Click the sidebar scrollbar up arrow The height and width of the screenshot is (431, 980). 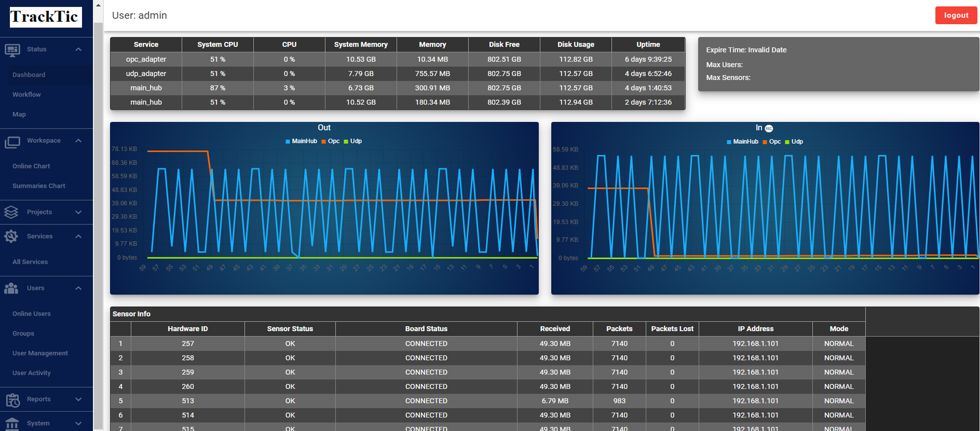coord(98,5)
